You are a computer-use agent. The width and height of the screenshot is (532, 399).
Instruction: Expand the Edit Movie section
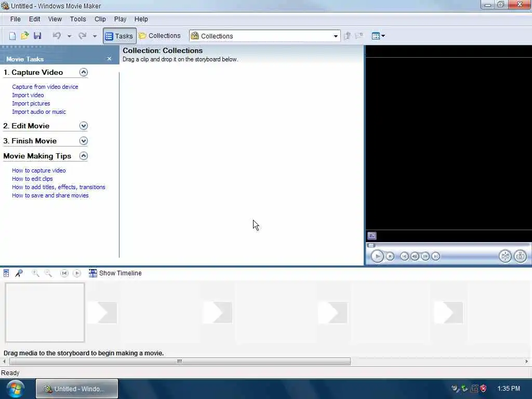84,126
